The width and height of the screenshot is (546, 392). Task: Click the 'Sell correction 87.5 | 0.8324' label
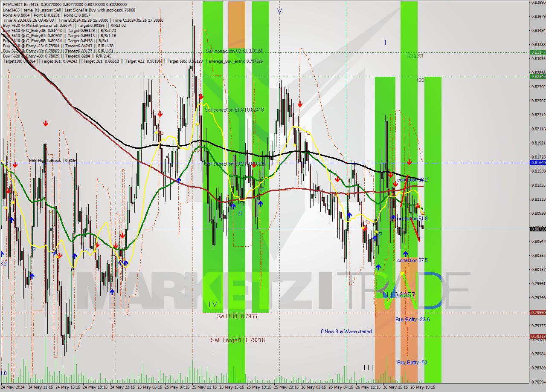234,51
